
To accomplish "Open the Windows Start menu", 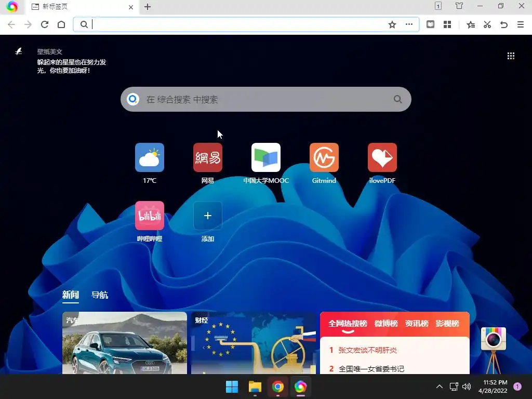I will [232, 387].
